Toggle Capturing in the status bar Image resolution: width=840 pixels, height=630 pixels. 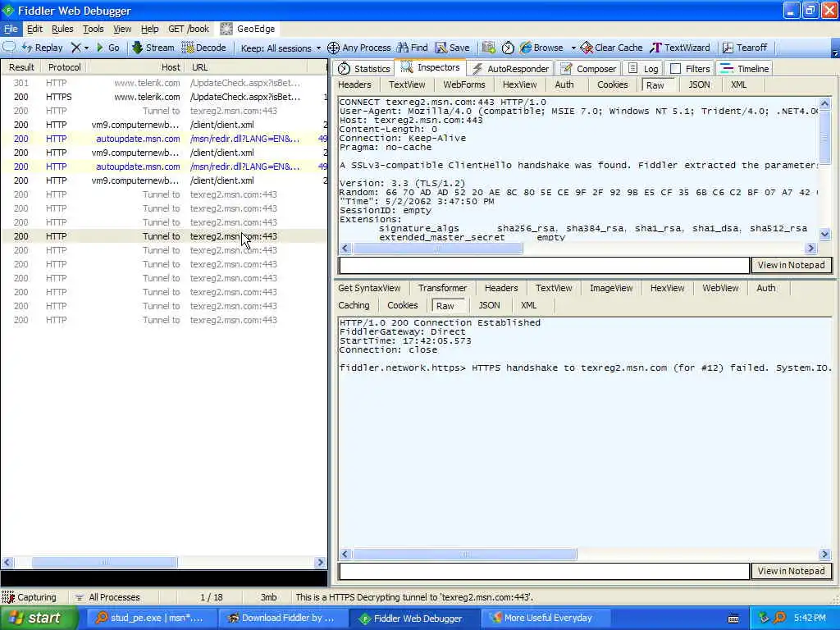tap(30, 597)
